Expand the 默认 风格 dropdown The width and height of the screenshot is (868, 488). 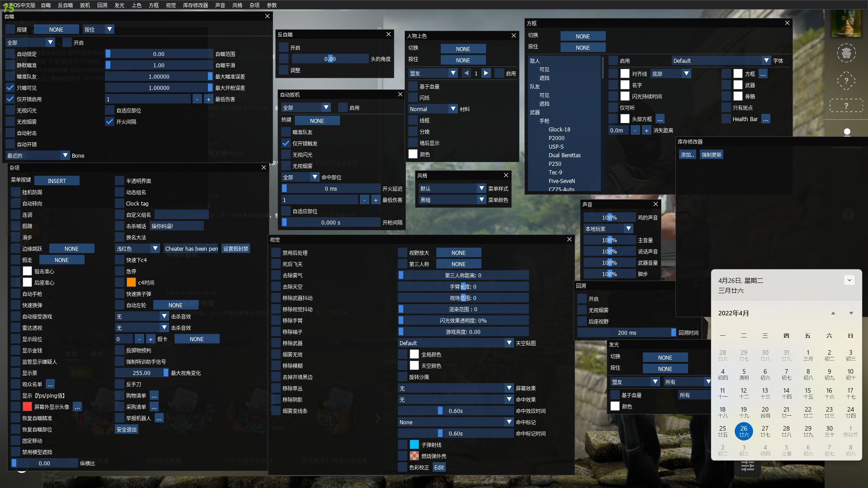coord(481,188)
